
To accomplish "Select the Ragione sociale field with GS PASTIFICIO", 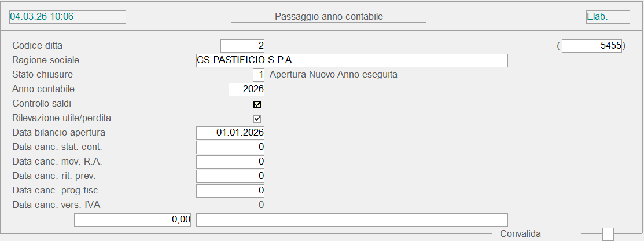I will [x=352, y=60].
